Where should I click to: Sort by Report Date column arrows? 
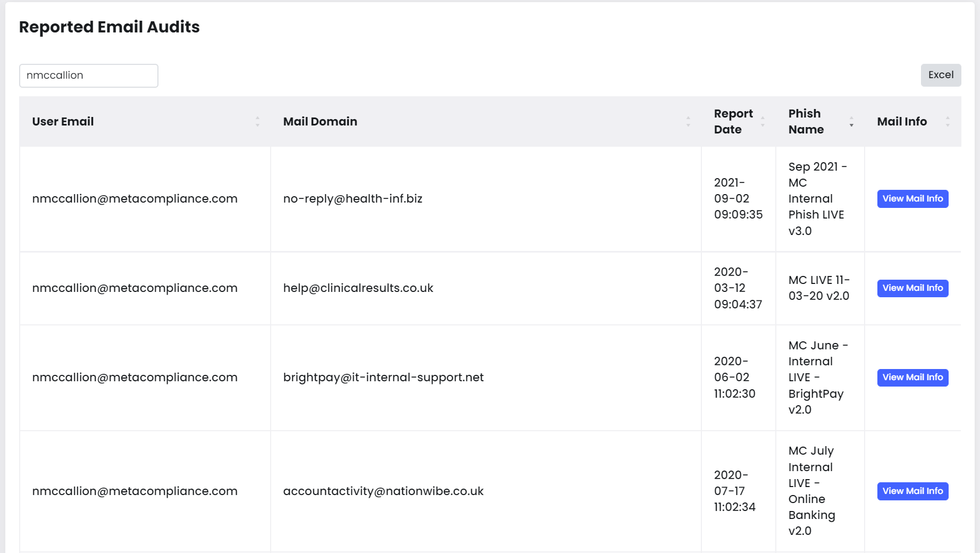[763, 122]
